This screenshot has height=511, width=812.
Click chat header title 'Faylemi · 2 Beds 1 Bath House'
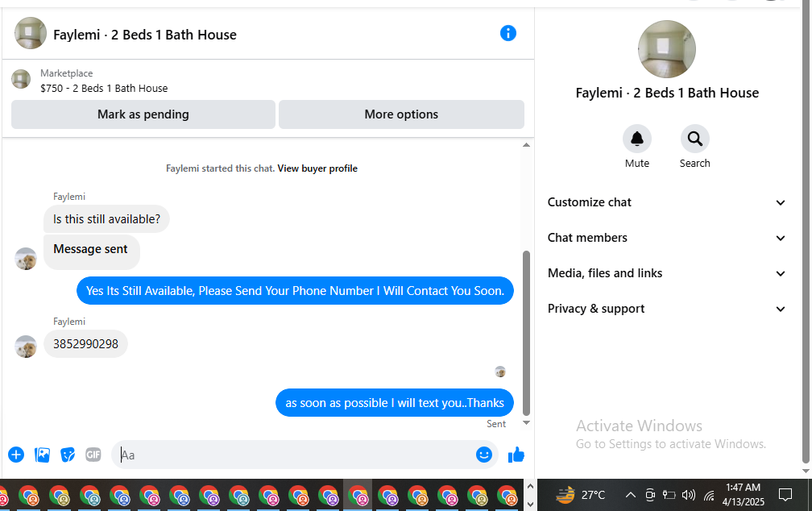coord(145,35)
